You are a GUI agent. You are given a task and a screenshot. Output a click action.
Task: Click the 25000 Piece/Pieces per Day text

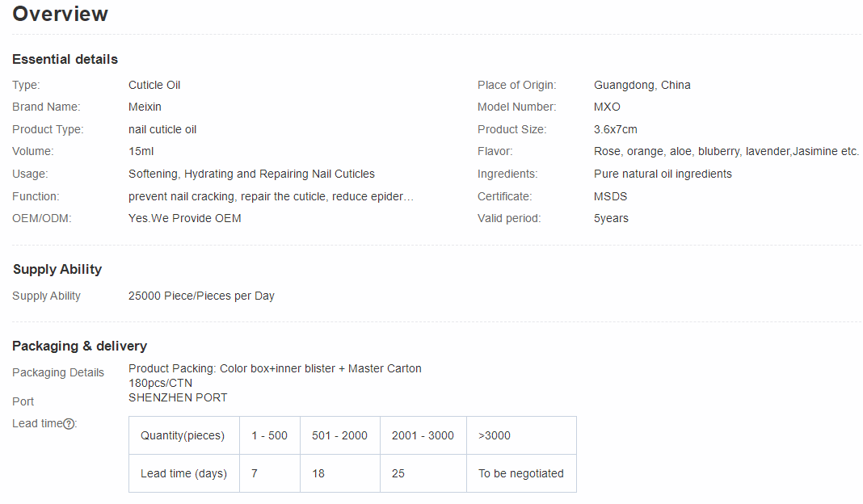pyautogui.click(x=201, y=296)
